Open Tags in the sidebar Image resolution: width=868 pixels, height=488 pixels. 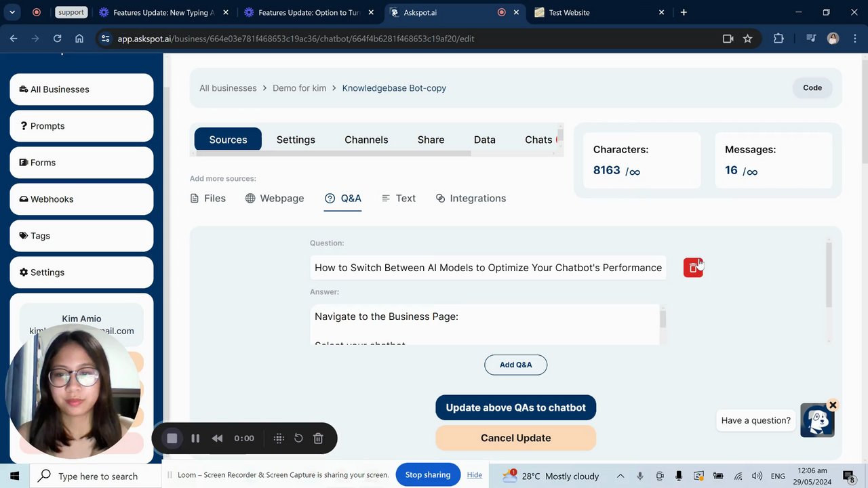pos(81,236)
